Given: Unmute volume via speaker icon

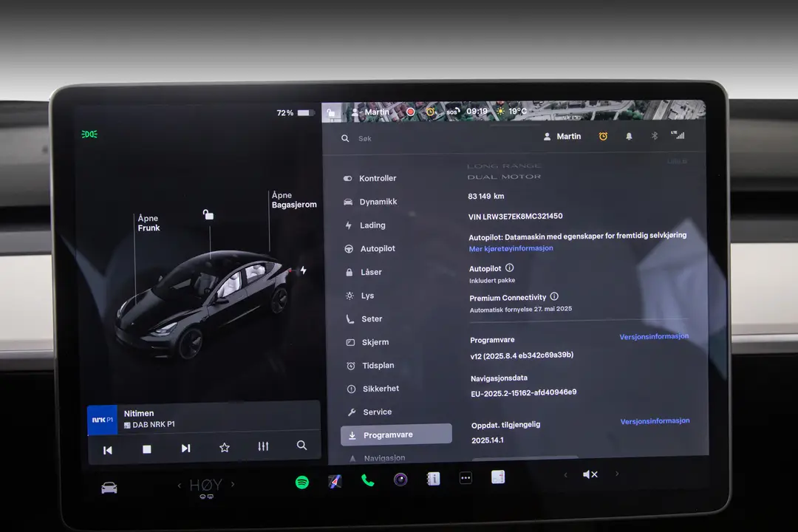Looking at the screenshot, I should 590,474.
